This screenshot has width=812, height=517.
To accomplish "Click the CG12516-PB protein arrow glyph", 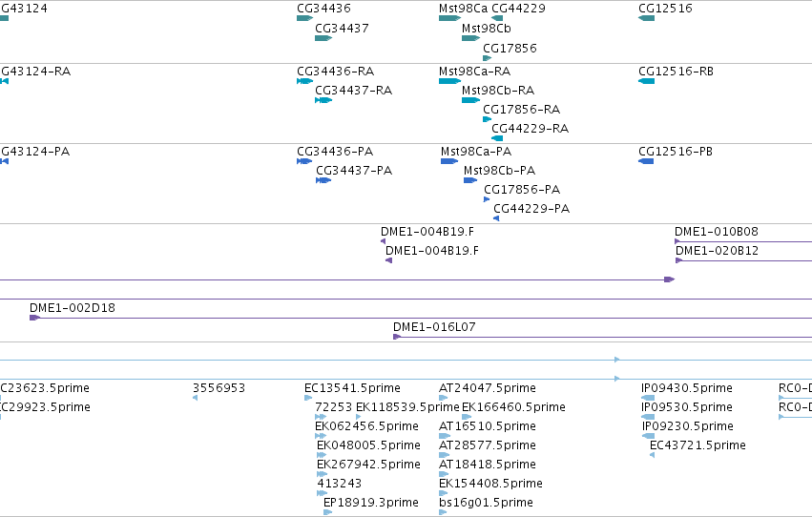I will pyautogui.click(x=646, y=161).
